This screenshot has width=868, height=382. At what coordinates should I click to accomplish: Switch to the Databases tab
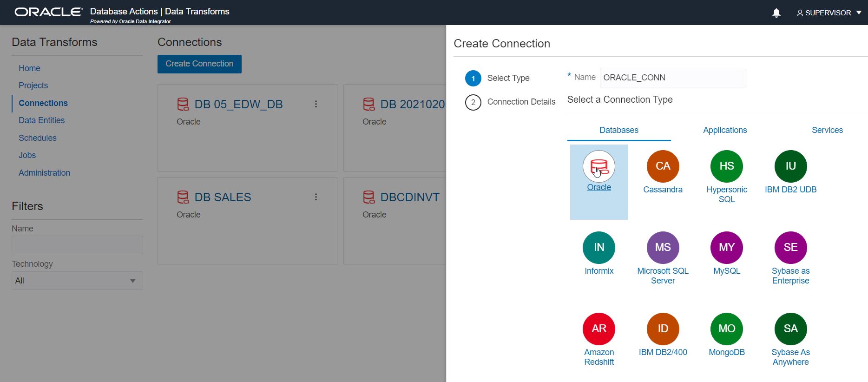pos(619,130)
